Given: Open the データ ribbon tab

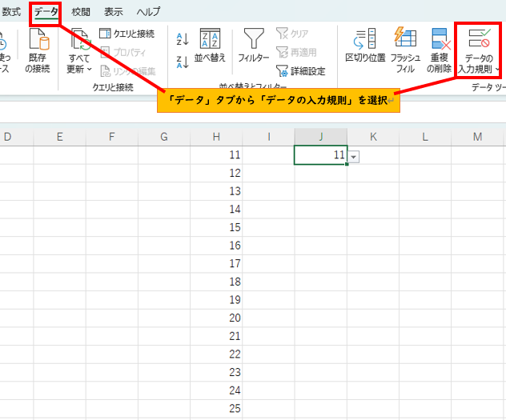Looking at the screenshot, I should pyautogui.click(x=46, y=12).
